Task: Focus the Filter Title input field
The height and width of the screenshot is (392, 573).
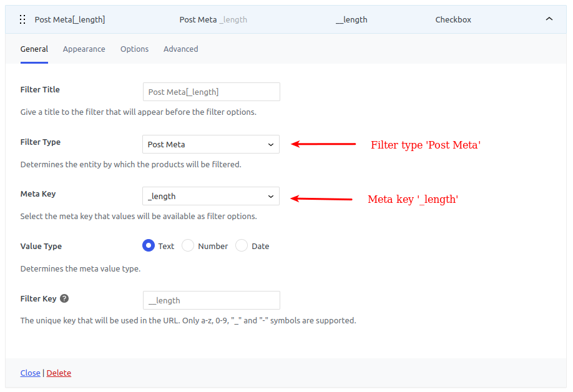Action: [x=212, y=92]
